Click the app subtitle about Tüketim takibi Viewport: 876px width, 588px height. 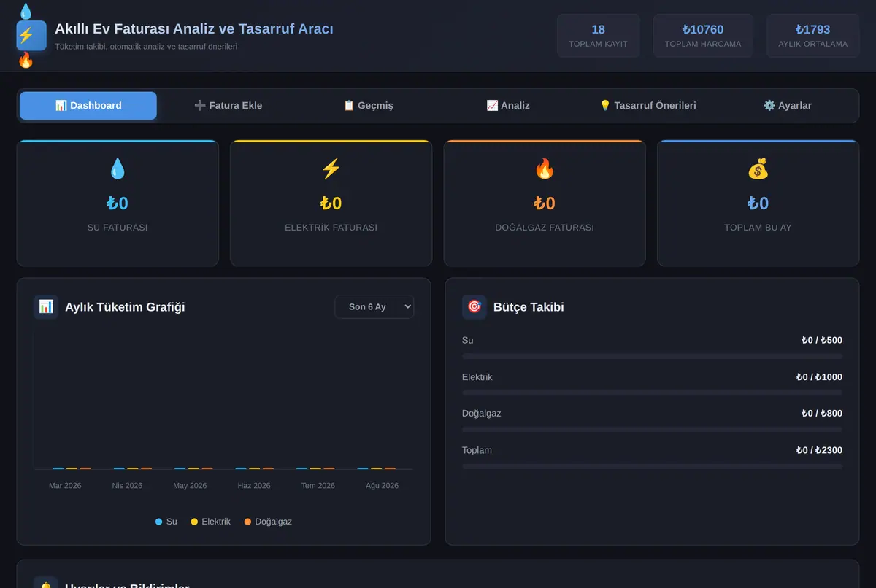146,46
